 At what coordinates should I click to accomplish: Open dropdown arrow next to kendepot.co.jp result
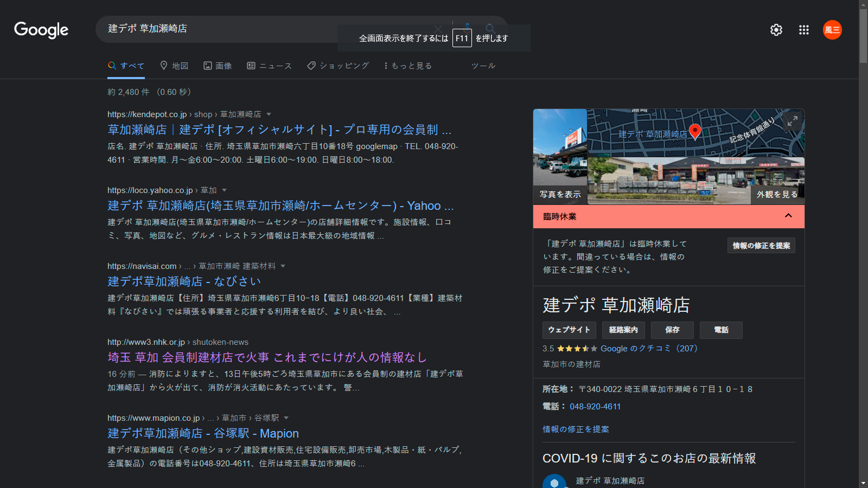pos(269,114)
